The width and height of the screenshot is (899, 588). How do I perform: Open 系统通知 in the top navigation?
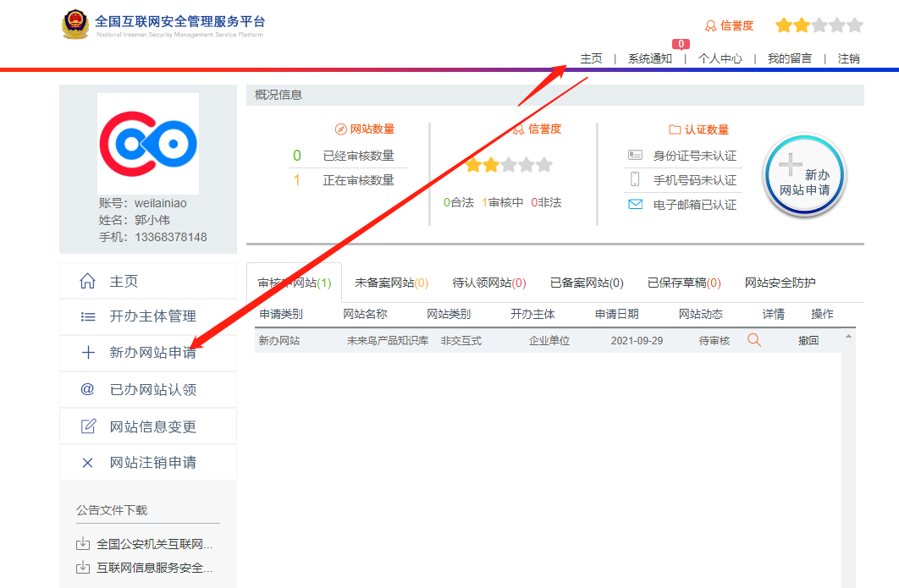coord(650,58)
